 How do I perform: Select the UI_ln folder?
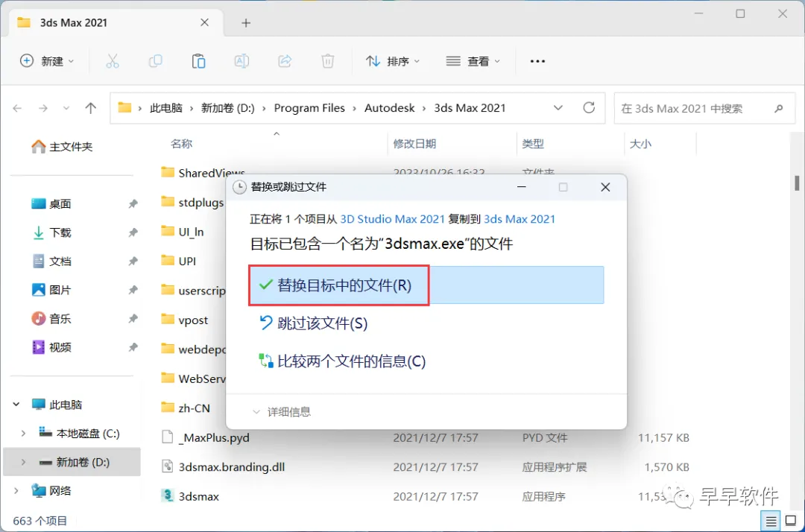183,232
